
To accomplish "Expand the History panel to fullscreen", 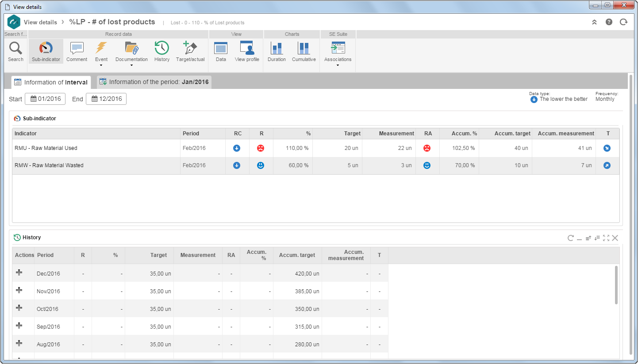I will coord(606,238).
